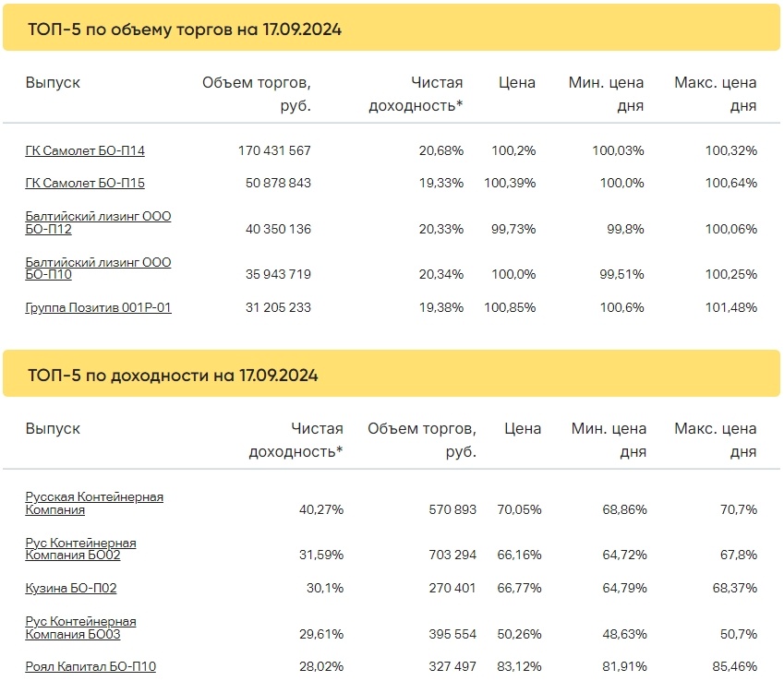Screen dimensions: 784x681
Task: Click the volume value 570 893
Action: coord(452,509)
